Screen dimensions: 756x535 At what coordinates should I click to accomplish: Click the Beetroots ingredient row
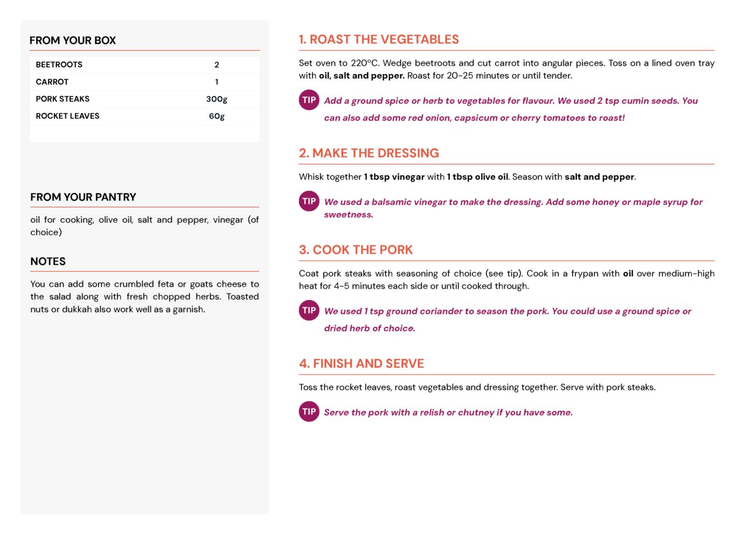pos(144,65)
